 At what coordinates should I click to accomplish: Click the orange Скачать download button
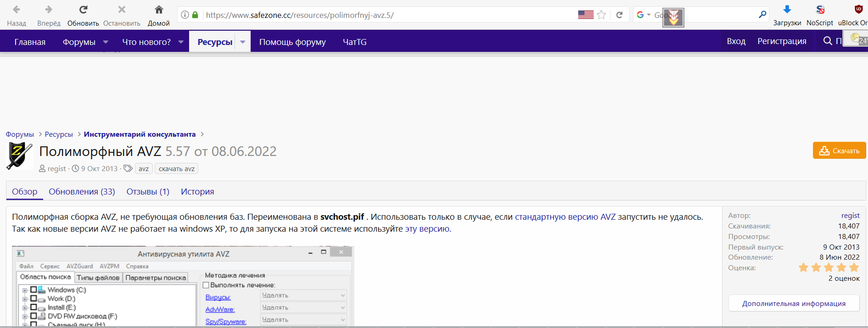(840, 150)
